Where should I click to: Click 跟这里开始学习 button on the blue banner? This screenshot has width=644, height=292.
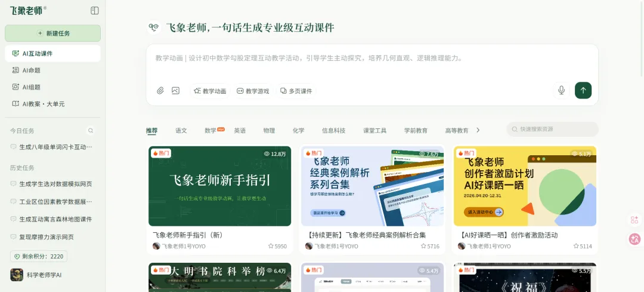point(328,213)
